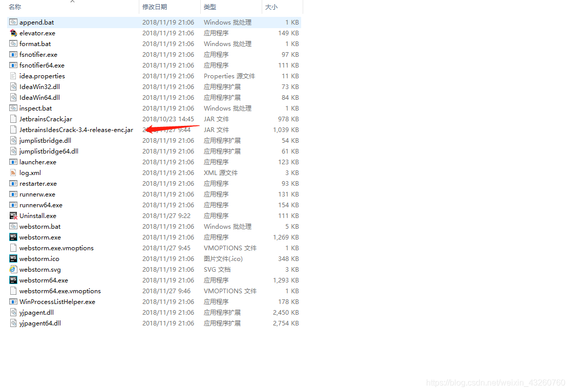Click the jumplistbridge64.dll icon

pos(13,151)
